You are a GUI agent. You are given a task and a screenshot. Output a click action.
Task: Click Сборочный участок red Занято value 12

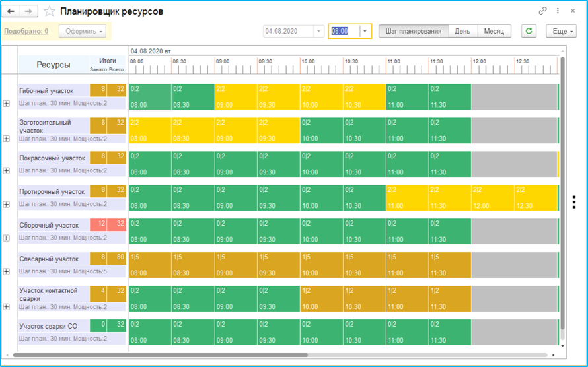[98, 225]
